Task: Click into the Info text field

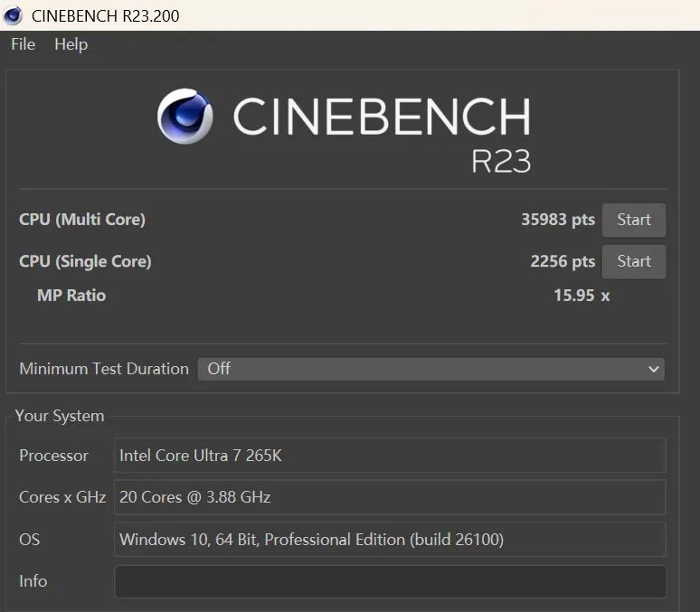Action: [x=390, y=581]
